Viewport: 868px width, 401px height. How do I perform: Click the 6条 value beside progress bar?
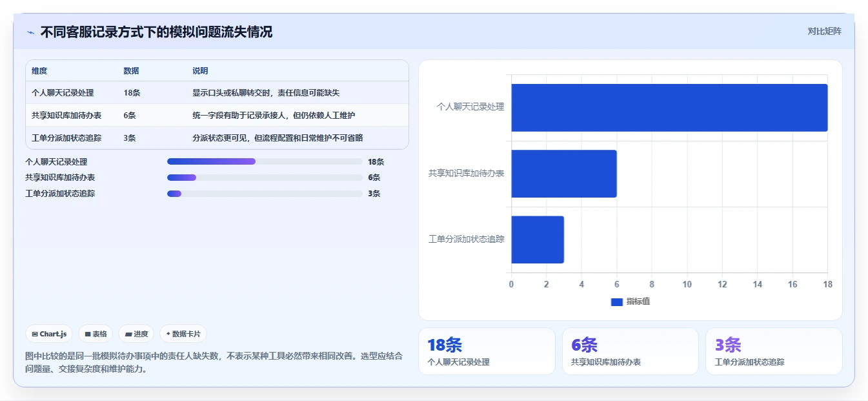pos(374,177)
